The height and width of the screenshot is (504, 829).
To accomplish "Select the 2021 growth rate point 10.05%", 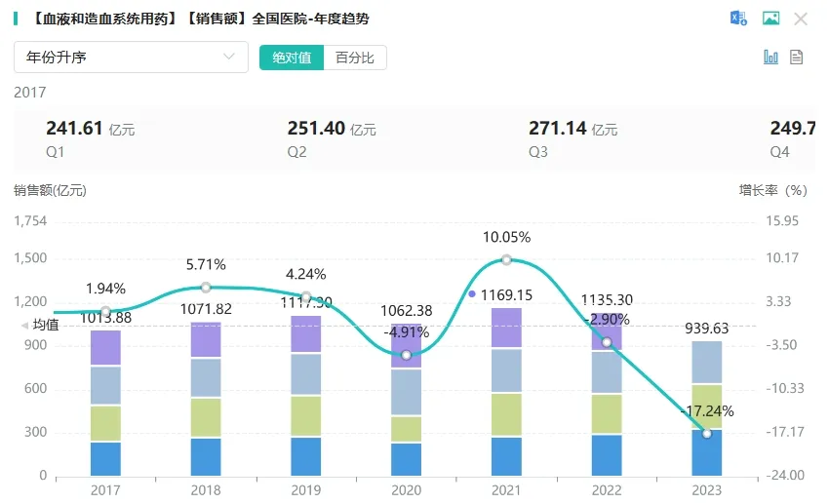I will [506, 260].
